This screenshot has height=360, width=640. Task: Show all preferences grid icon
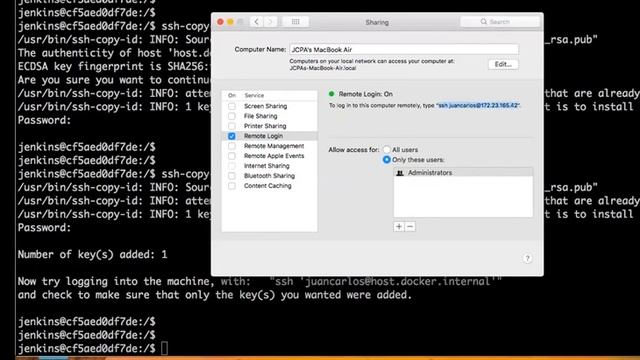[x=296, y=22]
